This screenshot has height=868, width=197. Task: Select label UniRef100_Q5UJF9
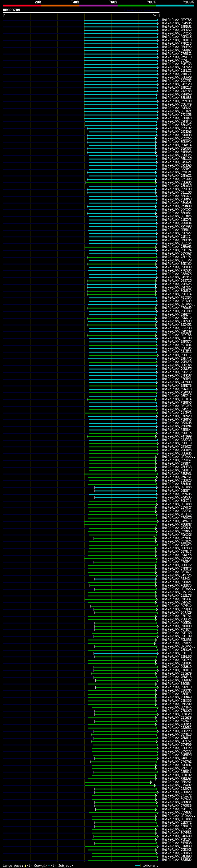pos(176,104)
